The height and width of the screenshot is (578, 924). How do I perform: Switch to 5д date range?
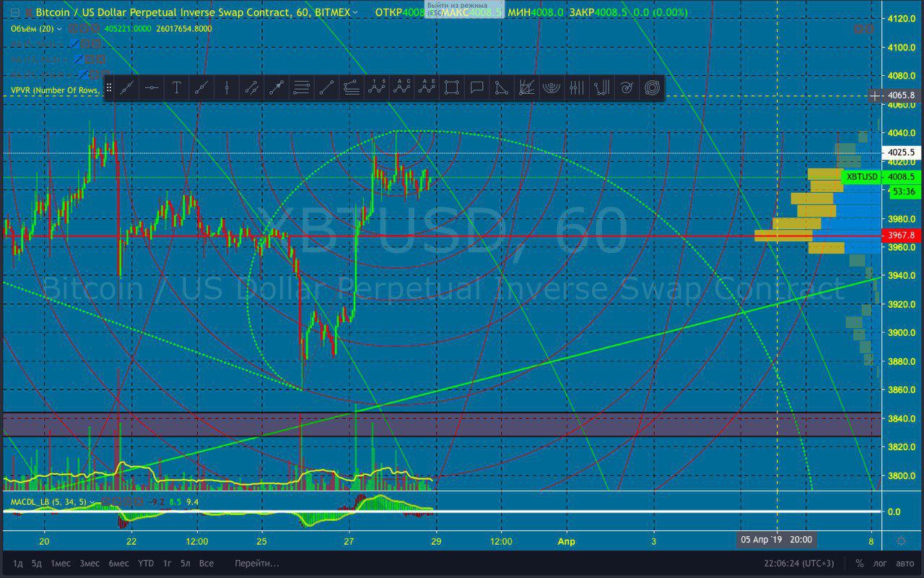click(36, 564)
